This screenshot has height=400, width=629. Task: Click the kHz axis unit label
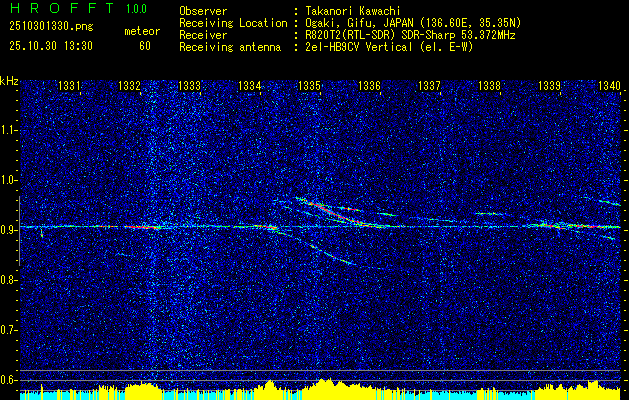tap(9, 81)
